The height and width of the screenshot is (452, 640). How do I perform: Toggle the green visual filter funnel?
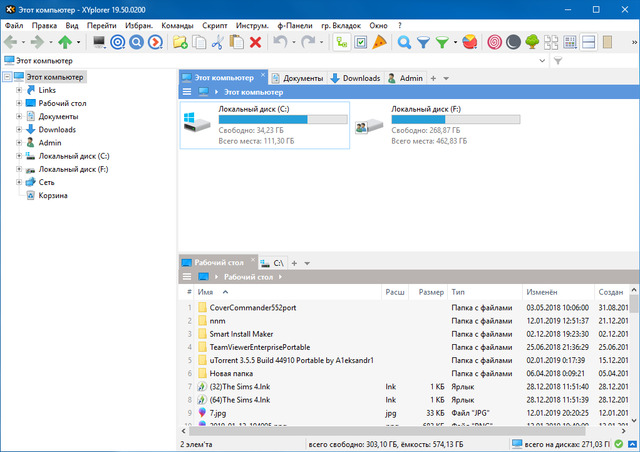pos(443,42)
